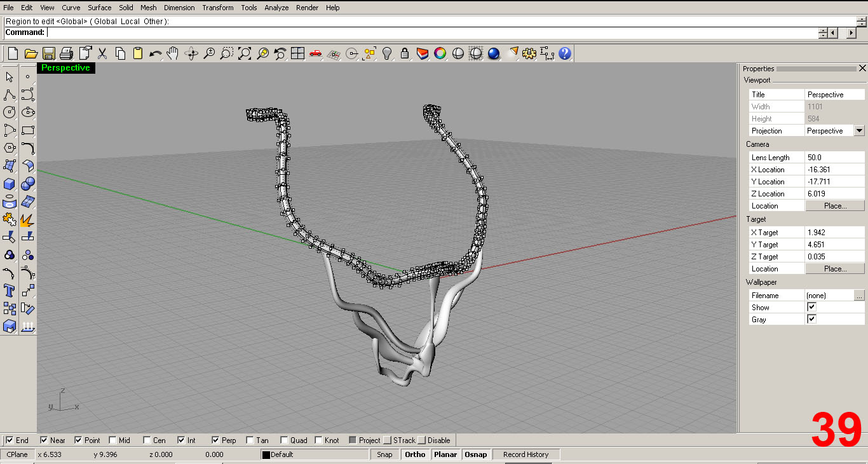Render the scene with the blue sphere icon
This screenshot has width=868, height=464.
click(494, 53)
